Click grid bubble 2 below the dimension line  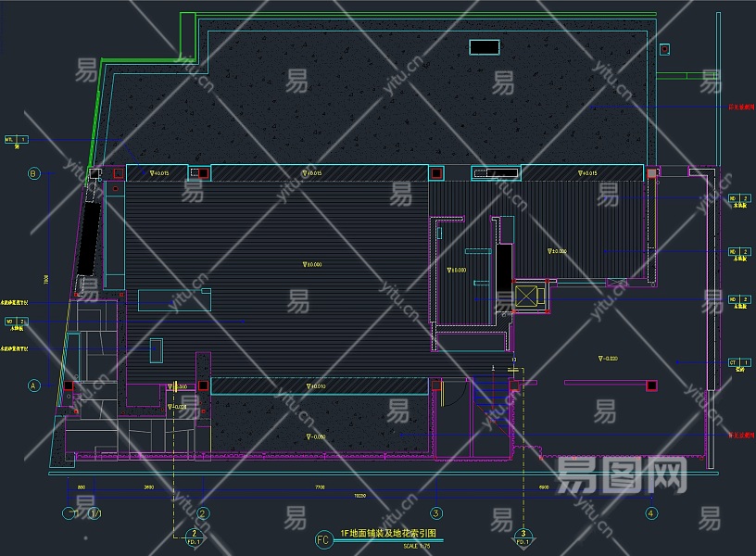(203, 513)
